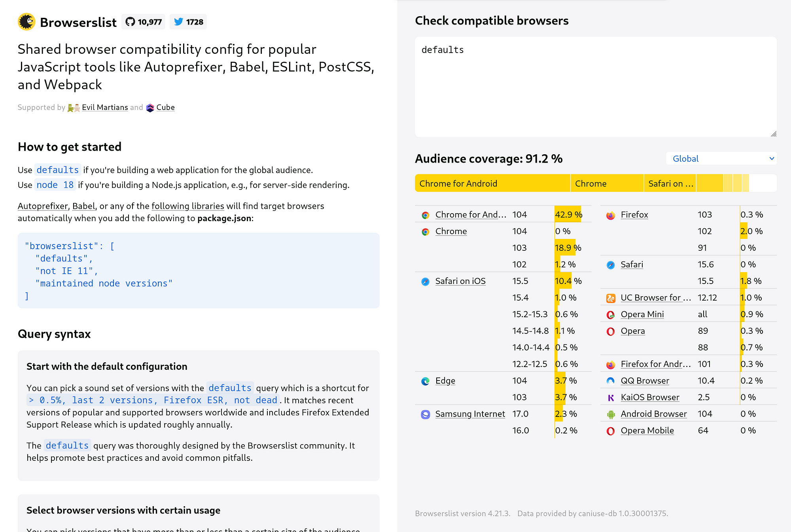Click the query textarea resize handle
The height and width of the screenshot is (532, 791).
(774, 134)
